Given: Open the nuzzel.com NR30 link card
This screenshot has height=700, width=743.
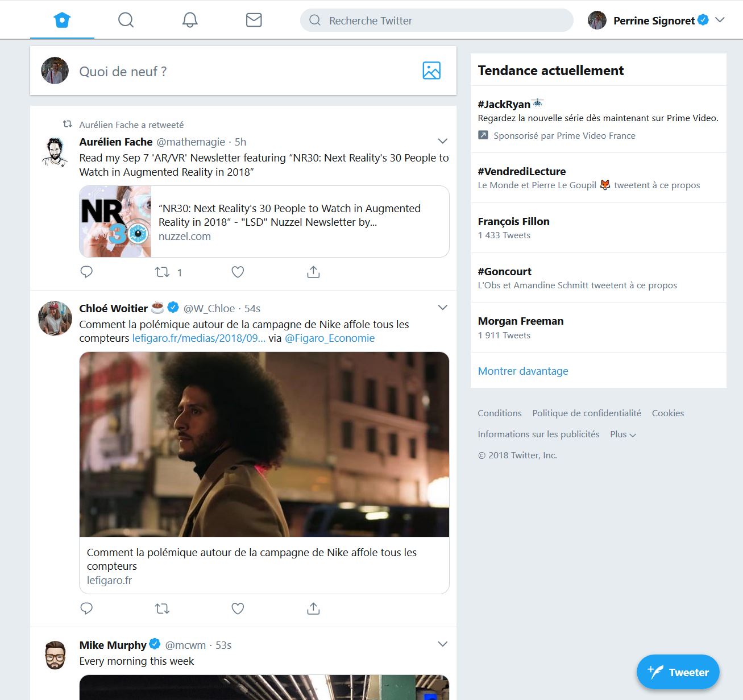Looking at the screenshot, I should pyautogui.click(x=264, y=222).
